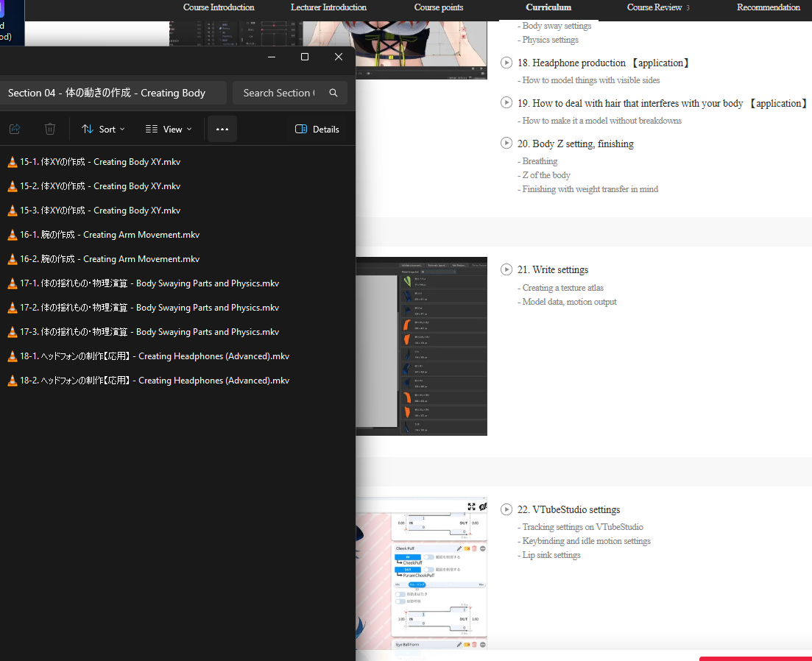Go to the Recommendation tab
This screenshot has width=812, height=661.
pos(769,7)
